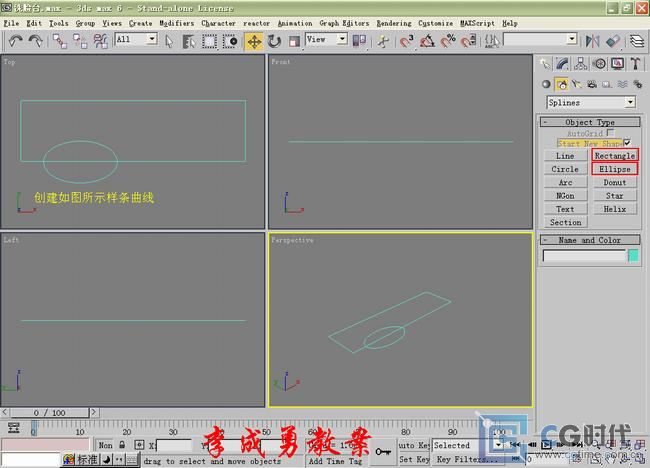
Task: Click the Rectangle spline button
Action: [615, 155]
